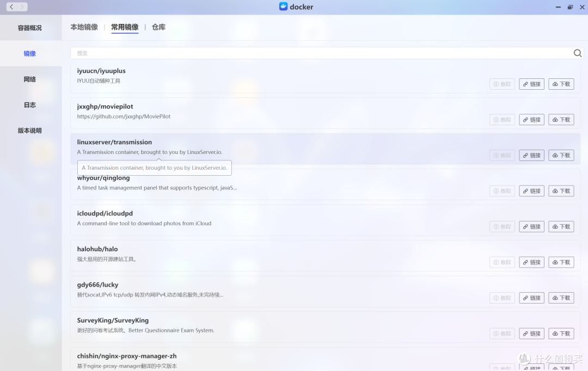Click the chishin/nginx-proxy-manager-zh image name
Viewport: 588px width, 371px height.
click(x=127, y=356)
